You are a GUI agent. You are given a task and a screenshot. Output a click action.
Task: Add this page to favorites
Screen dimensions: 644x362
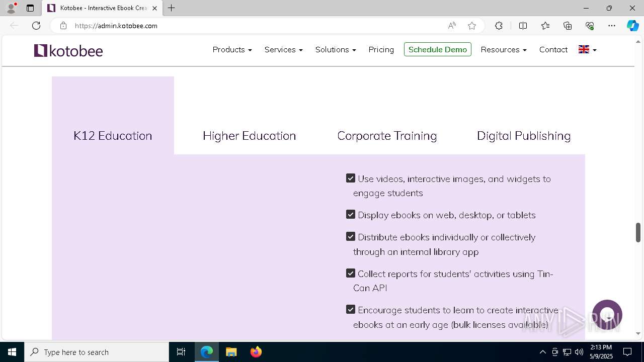point(472,26)
